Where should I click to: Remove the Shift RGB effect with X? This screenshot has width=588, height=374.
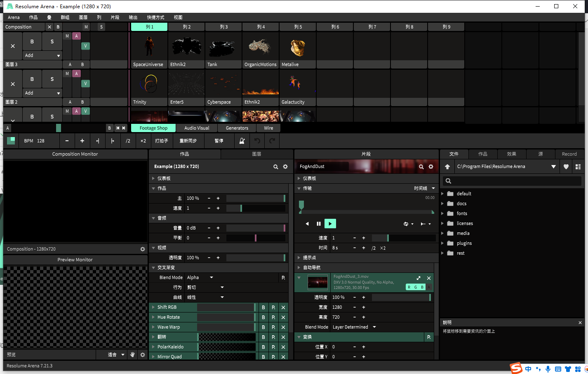tap(283, 308)
